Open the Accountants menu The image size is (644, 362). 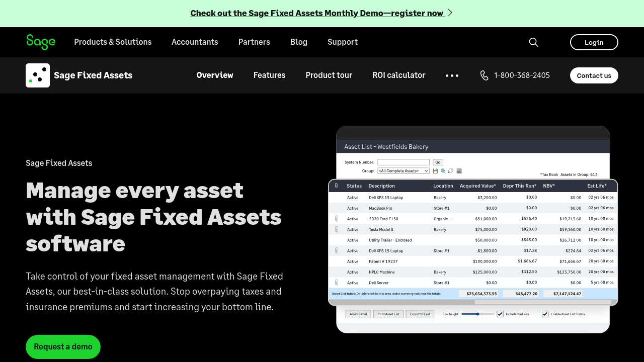(x=195, y=42)
